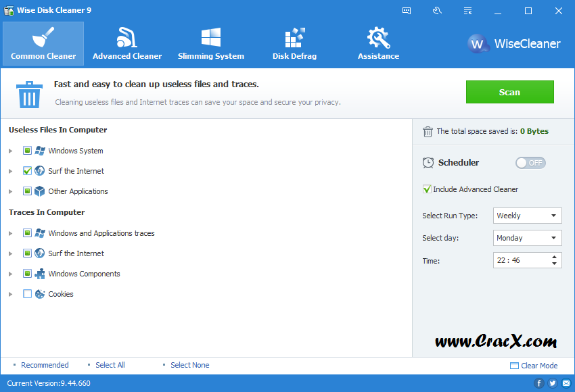
Task: Switch to Clear Mode
Action: 539,366
